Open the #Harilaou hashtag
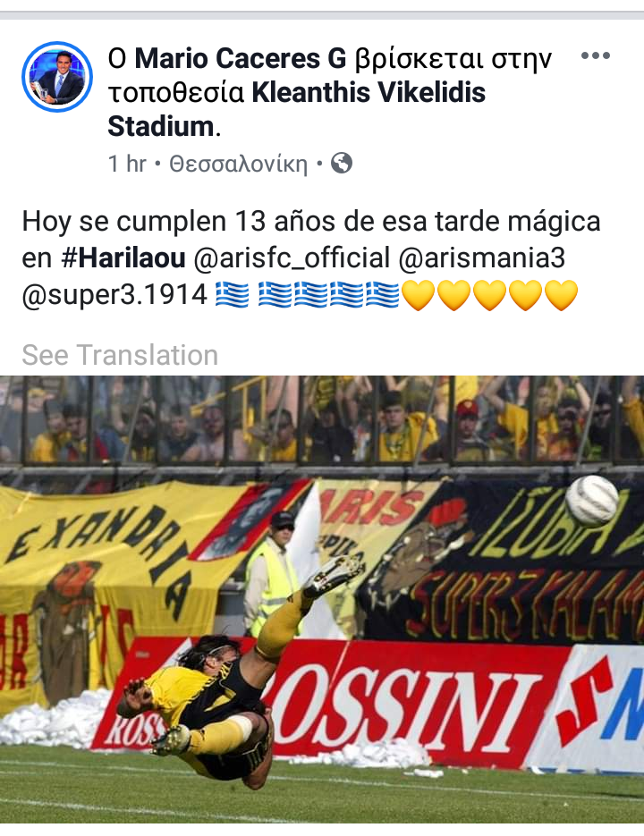The width and height of the screenshot is (644, 836). tap(123, 258)
